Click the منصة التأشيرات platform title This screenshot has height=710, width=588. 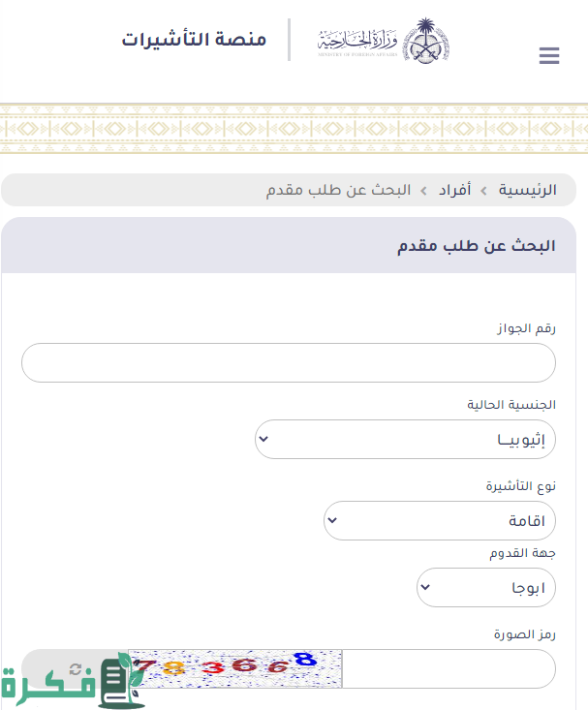(x=194, y=41)
